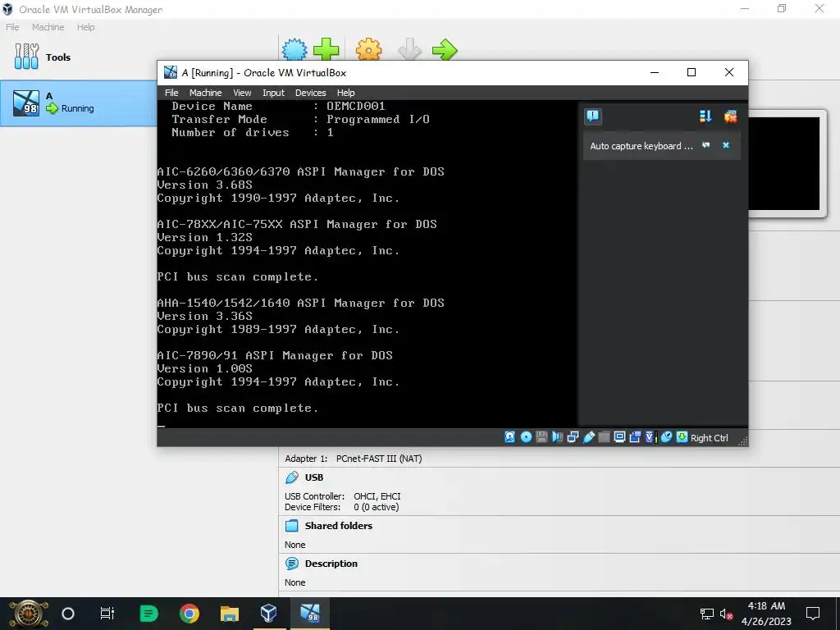
Task: Open File Explorer from the taskbar
Action: point(230,614)
